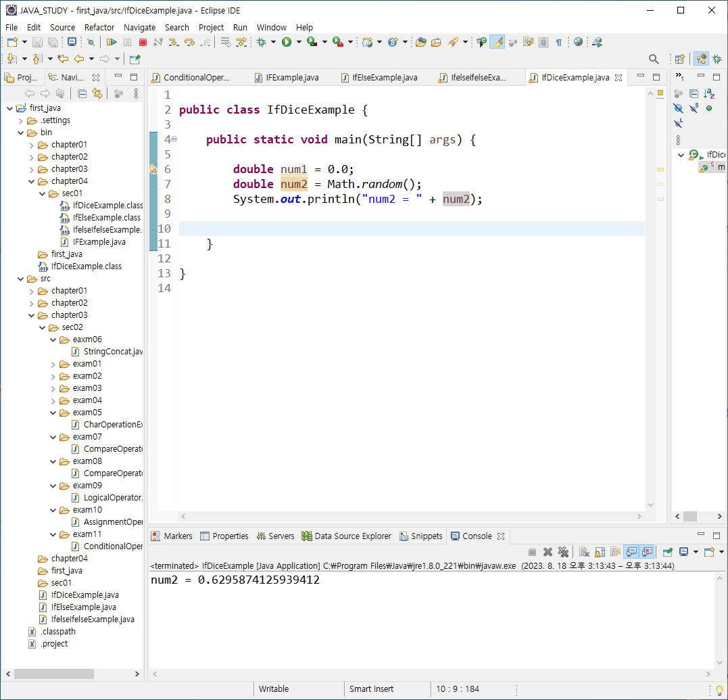Toggle Word Wrap in toolbar

(529, 42)
